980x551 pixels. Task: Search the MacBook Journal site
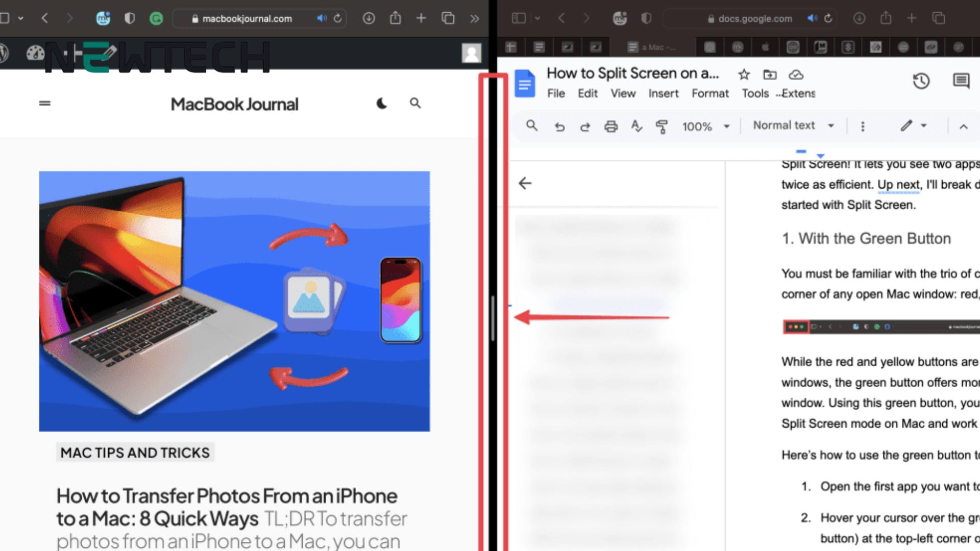pos(415,104)
